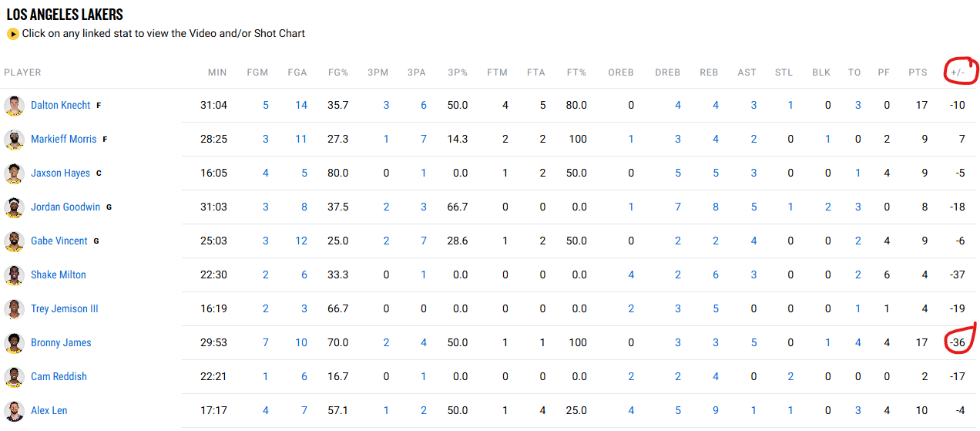
Task: Open Alex Len's player profile
Action: pyautogui.click(x=49, y=411)
